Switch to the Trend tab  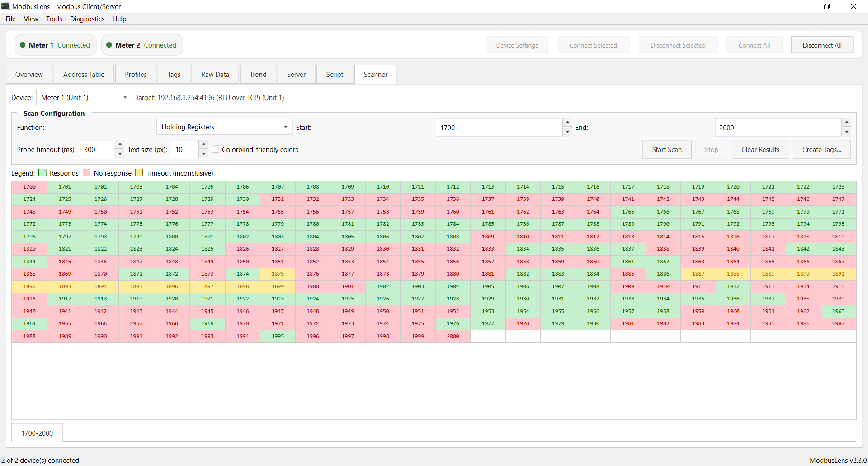tap(258, 75)
